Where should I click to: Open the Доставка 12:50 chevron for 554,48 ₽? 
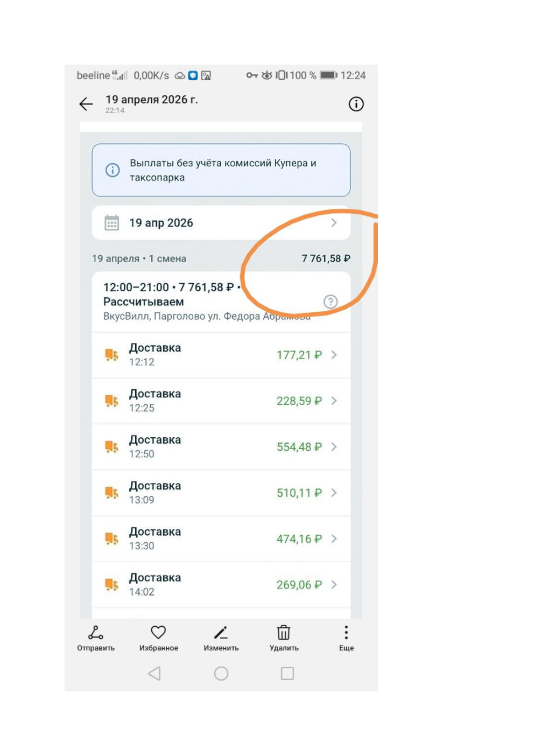point(334,447)
